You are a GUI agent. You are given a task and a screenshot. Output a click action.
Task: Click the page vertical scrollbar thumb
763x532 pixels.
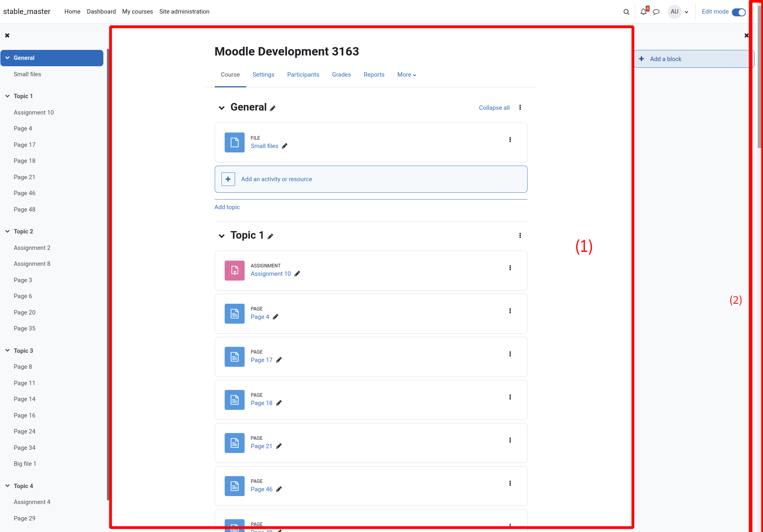pyautogui.click(x=759, y=76)
